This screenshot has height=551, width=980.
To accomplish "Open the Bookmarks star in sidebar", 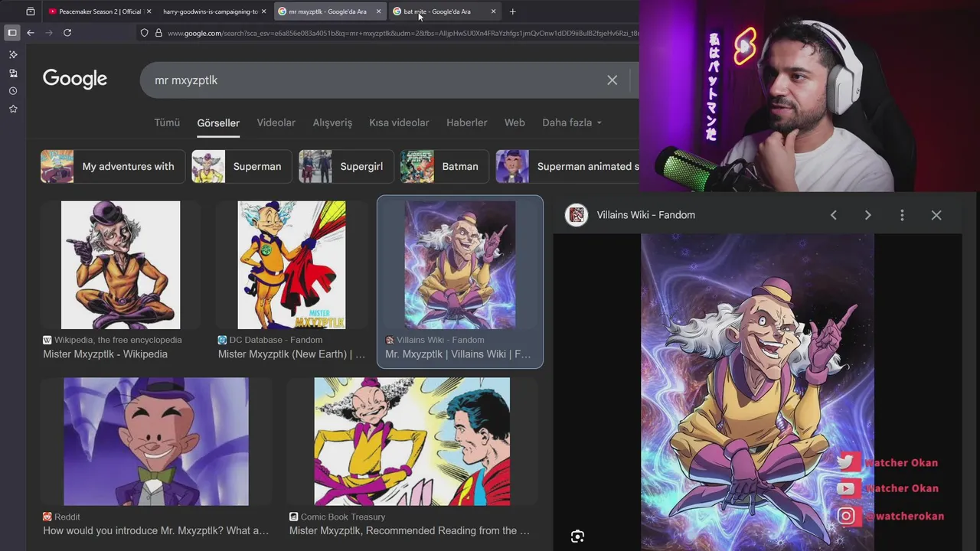I will point(13,109).
